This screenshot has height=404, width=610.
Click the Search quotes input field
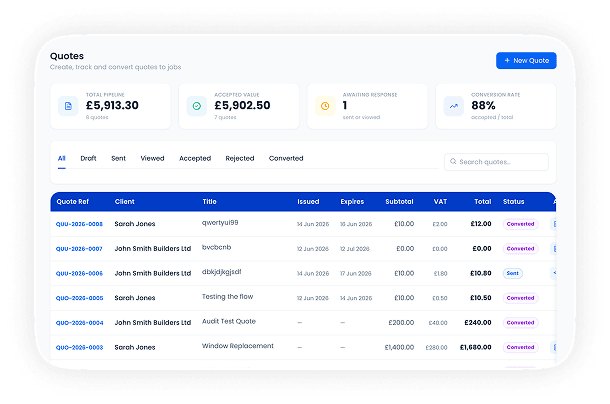pyautogui.click(x=496, y=162)
